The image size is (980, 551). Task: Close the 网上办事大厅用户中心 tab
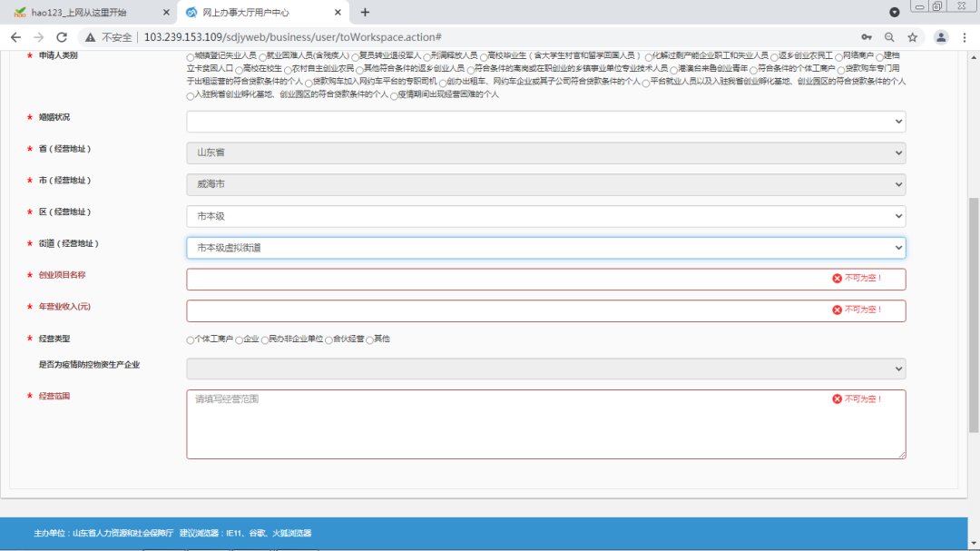[336, 13]
